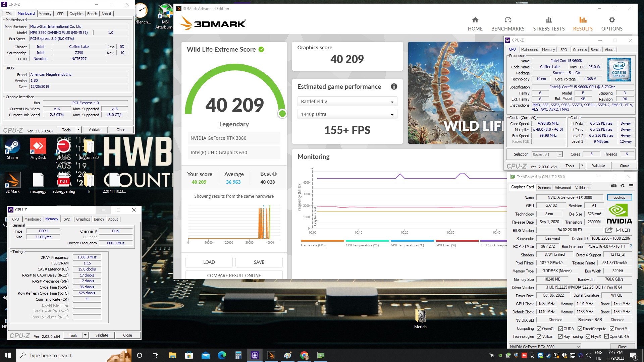Open Google Chrome from the taskbar

coord(304,355)
